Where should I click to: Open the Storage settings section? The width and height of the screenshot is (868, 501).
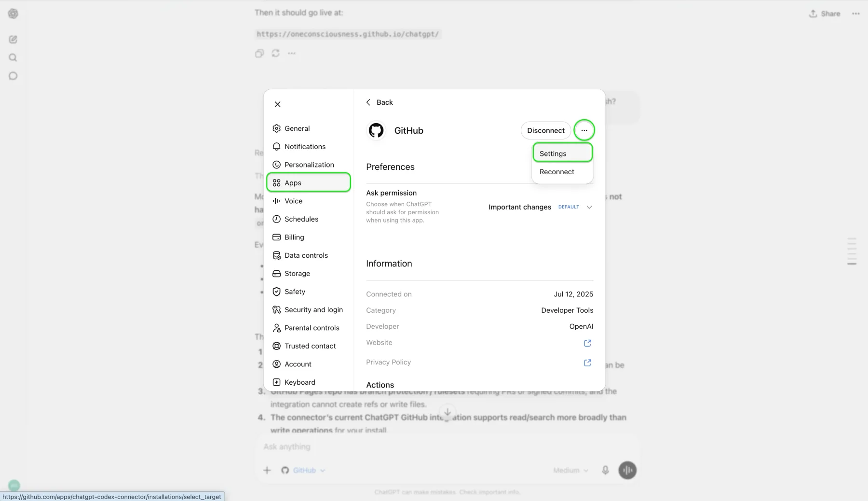click(309, 273)
